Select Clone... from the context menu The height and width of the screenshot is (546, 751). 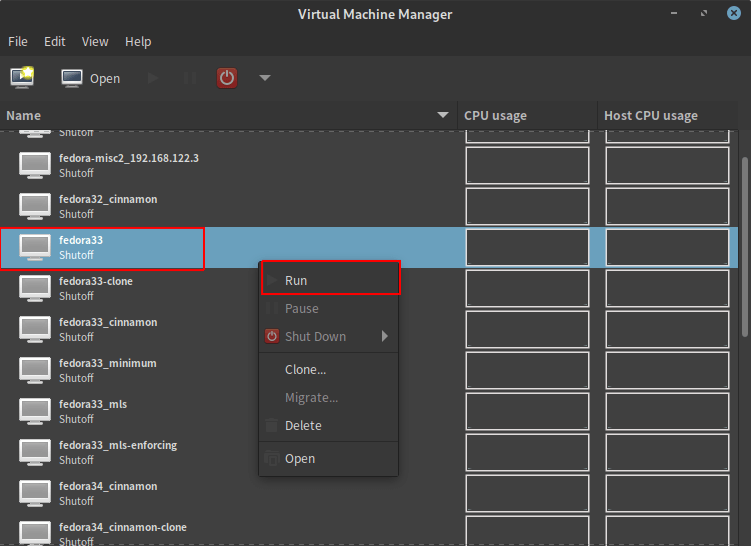pyautogui.click(x=329, y=369)
